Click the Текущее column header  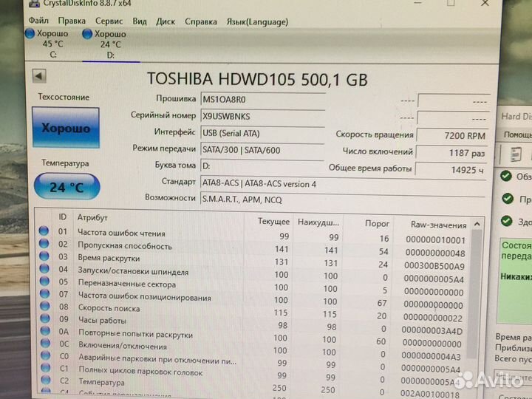click(x=273, y=222)
